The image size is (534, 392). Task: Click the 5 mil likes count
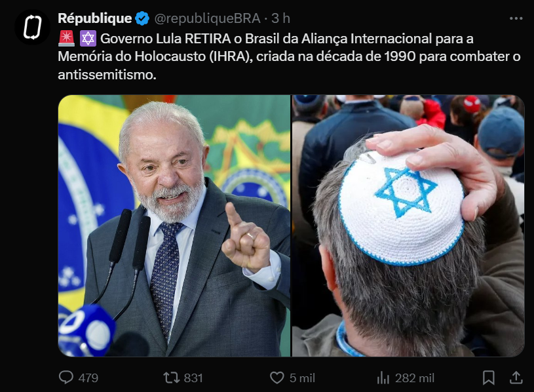(x=302, y=378)
